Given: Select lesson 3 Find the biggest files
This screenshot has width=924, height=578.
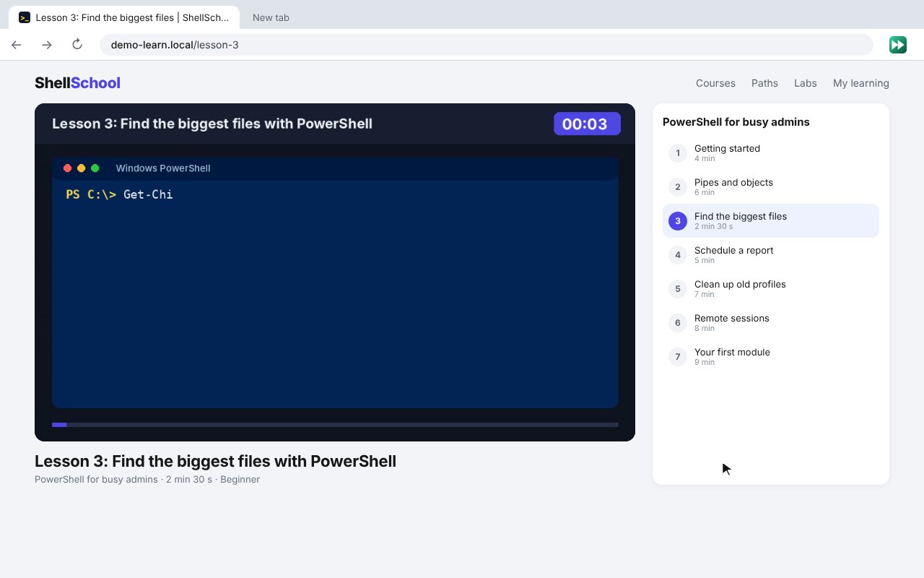Looking at the screenshot, I should point(771,221).
